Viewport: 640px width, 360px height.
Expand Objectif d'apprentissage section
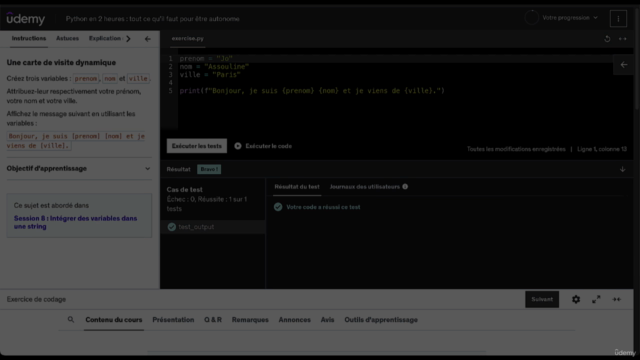click(x=79, y=168)
